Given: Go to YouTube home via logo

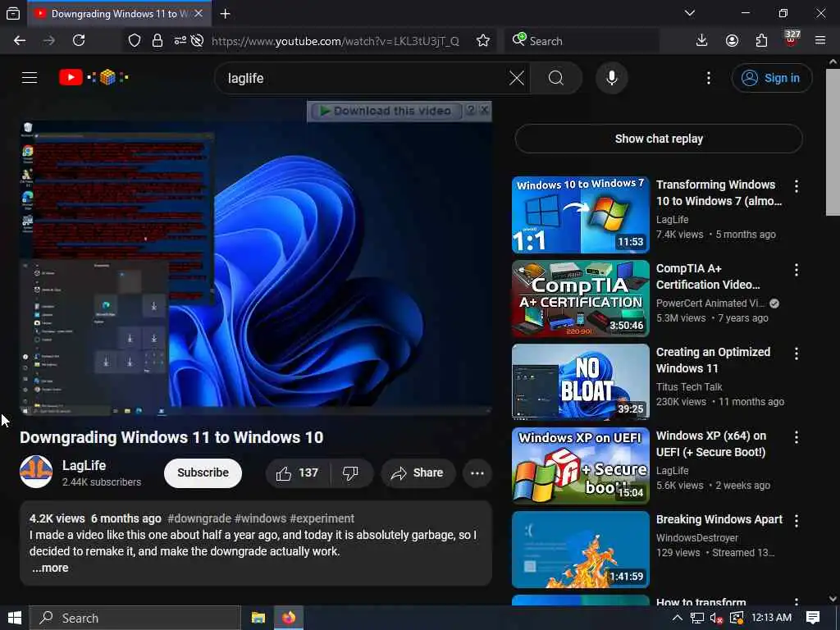Looking at the screenshot, I should (94, 78).
